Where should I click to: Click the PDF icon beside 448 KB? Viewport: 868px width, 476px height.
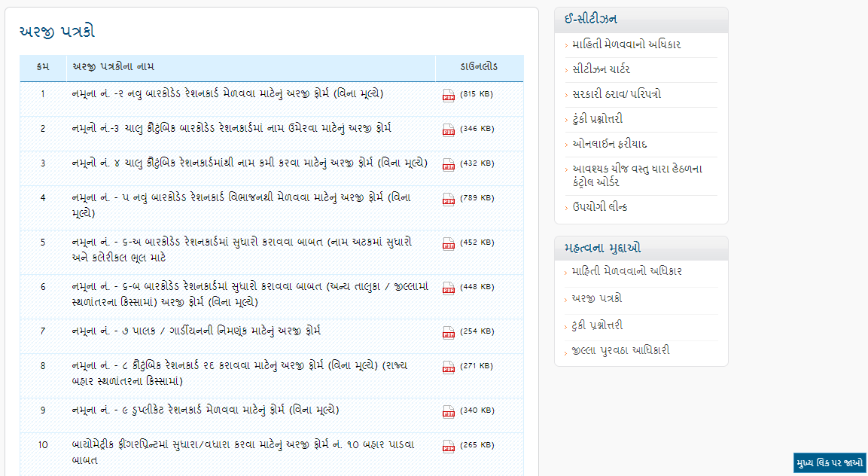pos(449,288)
